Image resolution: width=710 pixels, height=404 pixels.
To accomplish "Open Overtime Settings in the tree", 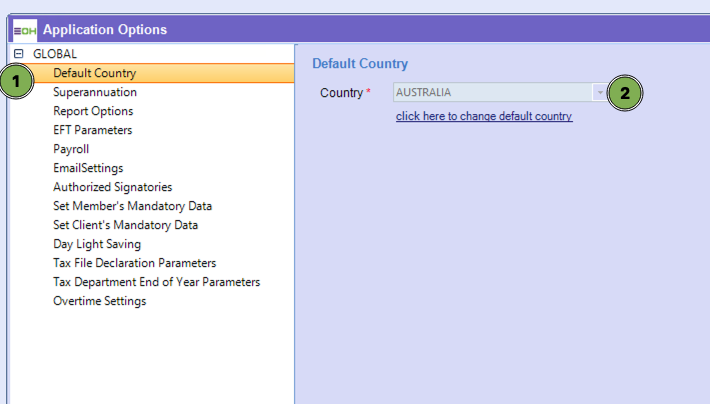I will (99, 301).
